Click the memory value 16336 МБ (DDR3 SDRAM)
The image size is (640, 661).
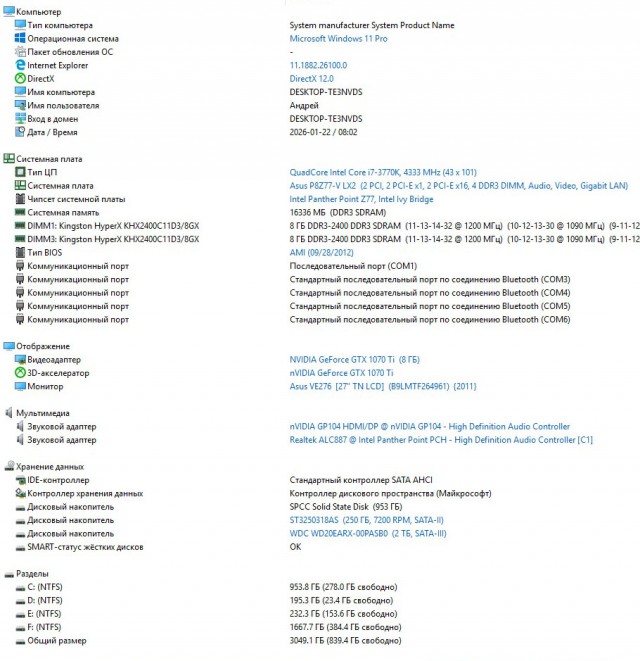pyautogui.click(x=337, y=212)
